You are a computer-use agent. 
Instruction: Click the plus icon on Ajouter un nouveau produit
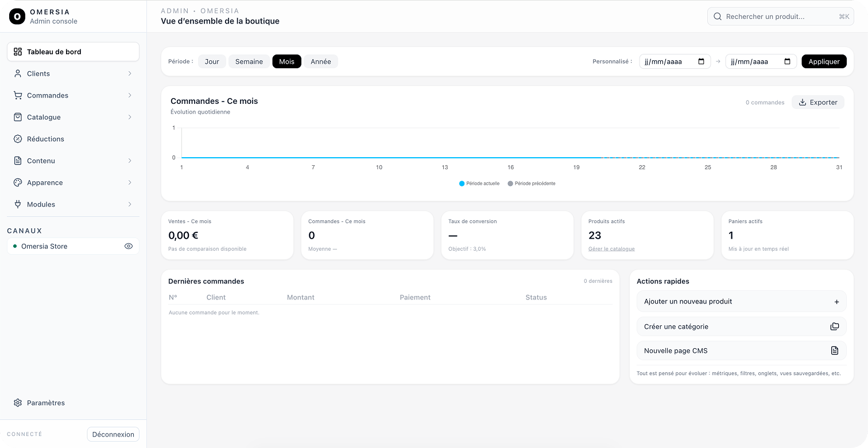click(836, 302)
